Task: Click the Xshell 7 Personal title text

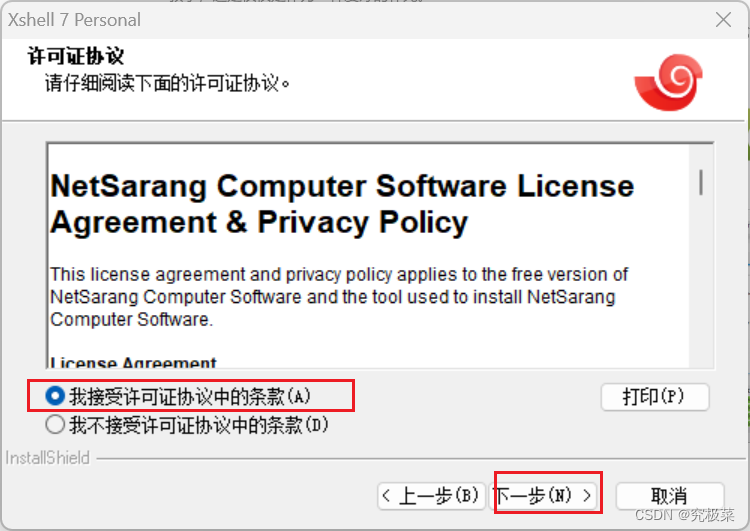Action: (74, 20)
